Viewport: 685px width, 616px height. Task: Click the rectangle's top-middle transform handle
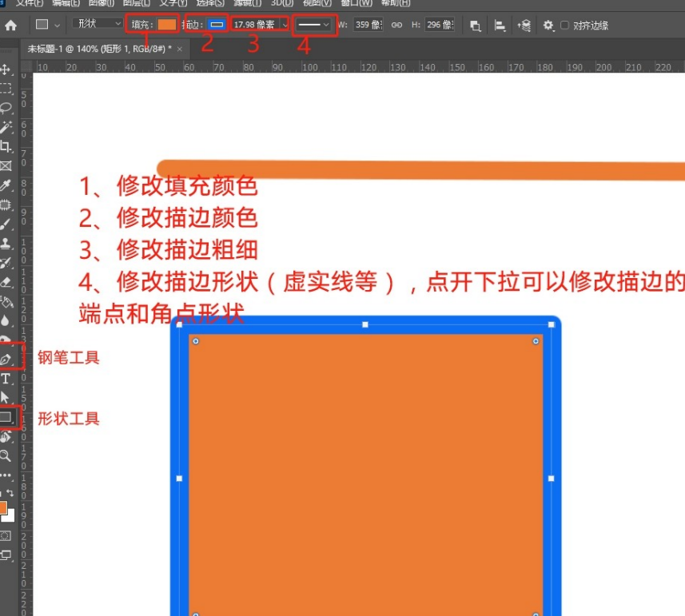[x=365, y=324]
